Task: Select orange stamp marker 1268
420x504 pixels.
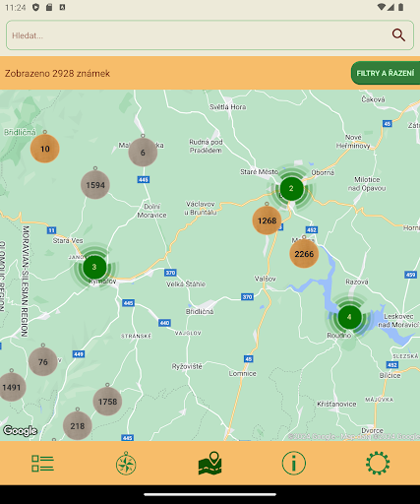Action: coord(267,220)
